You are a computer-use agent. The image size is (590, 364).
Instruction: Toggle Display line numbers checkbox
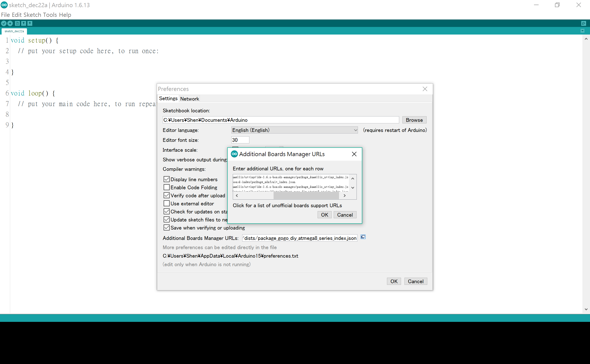pos(166,179)
